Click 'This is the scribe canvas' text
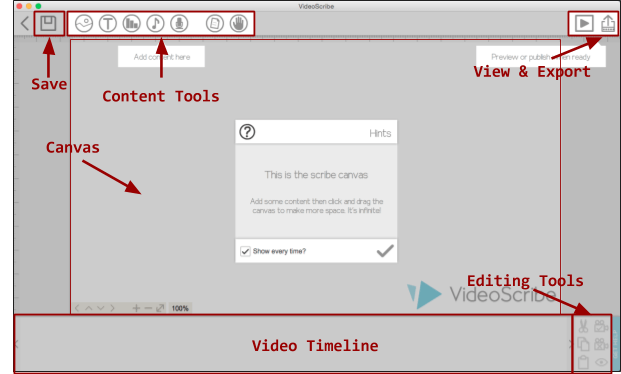621x374 pixels. pyautogui.click(x=316, y=175)
